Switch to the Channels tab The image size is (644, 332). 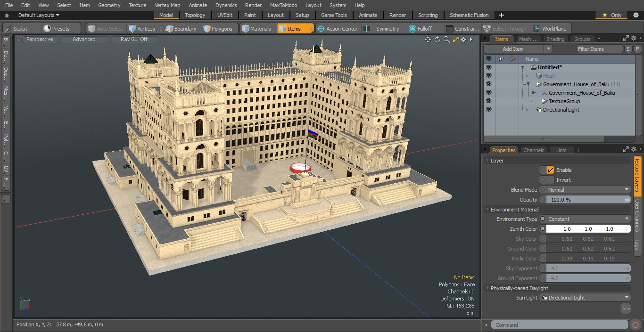pyautogui.click(x=534, y=150)
